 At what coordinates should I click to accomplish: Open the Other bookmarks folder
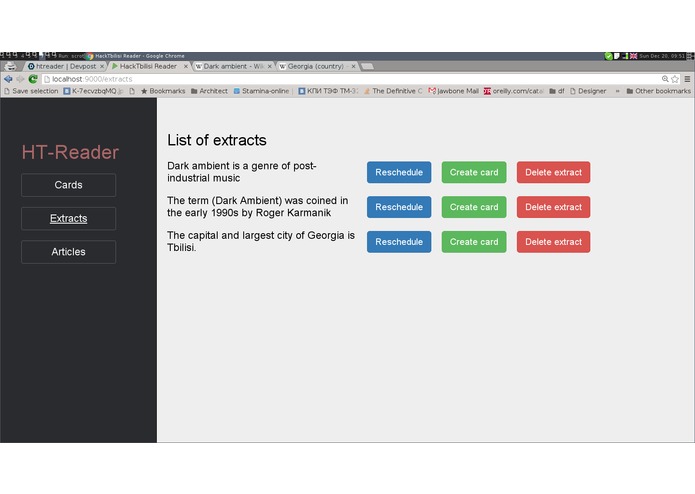[x=658, y=91]
